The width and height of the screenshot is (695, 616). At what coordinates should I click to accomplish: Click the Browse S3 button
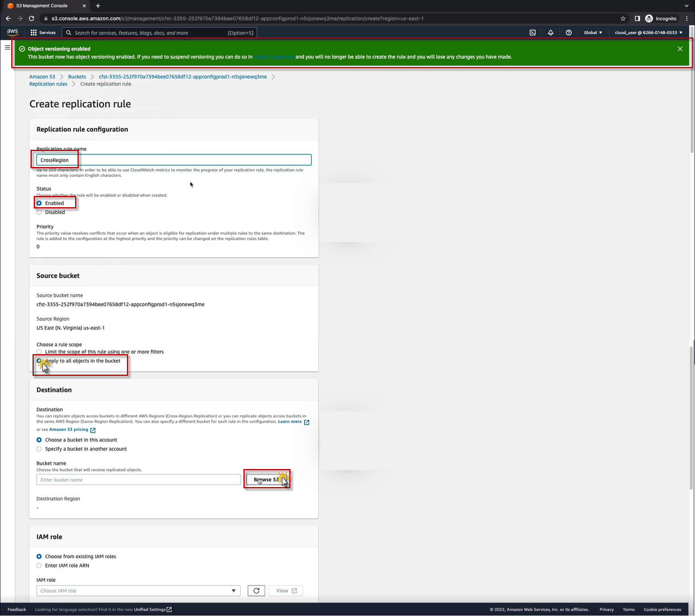[x=267, y=479]
